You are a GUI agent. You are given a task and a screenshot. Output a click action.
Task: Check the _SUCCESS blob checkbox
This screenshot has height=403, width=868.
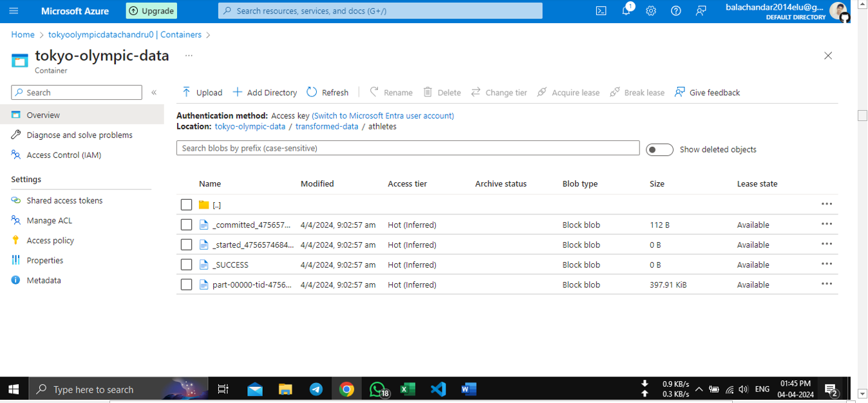tap(186, 265)
